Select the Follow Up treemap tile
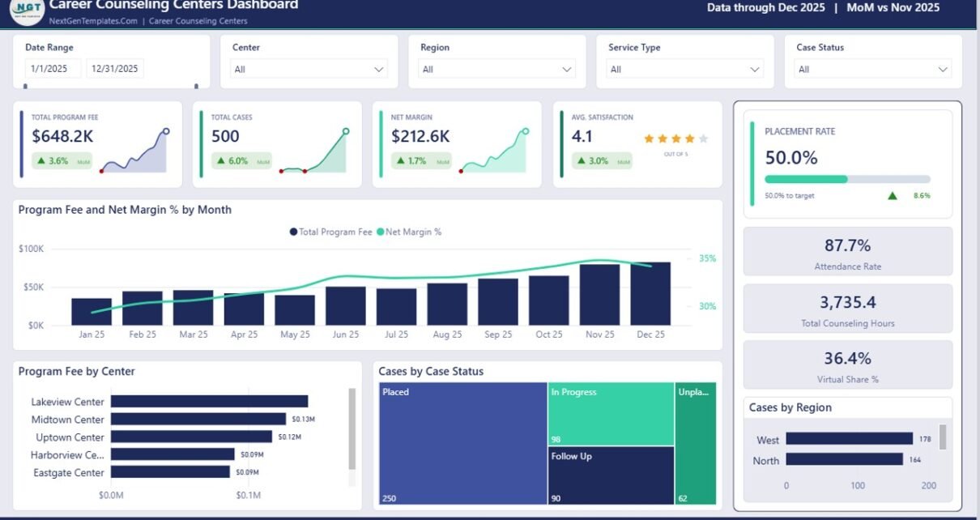 (x=611, y=475)
